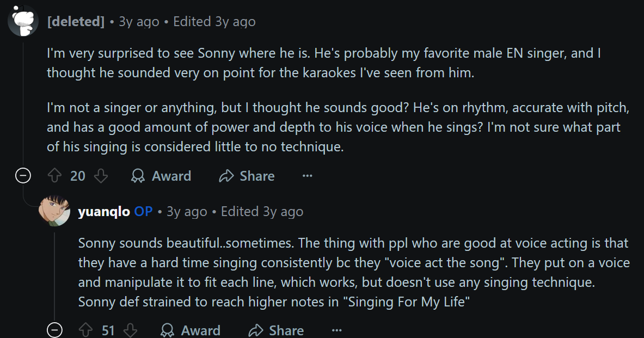Downvote the deleted user's comment

coord(101,176)
